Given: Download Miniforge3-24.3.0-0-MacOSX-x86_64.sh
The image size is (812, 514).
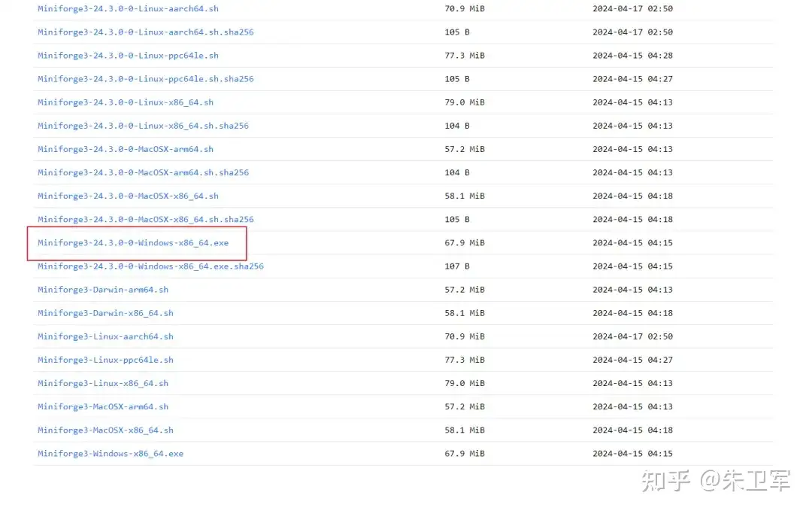Looking at the screenshot, I should [x=128, y=196].
